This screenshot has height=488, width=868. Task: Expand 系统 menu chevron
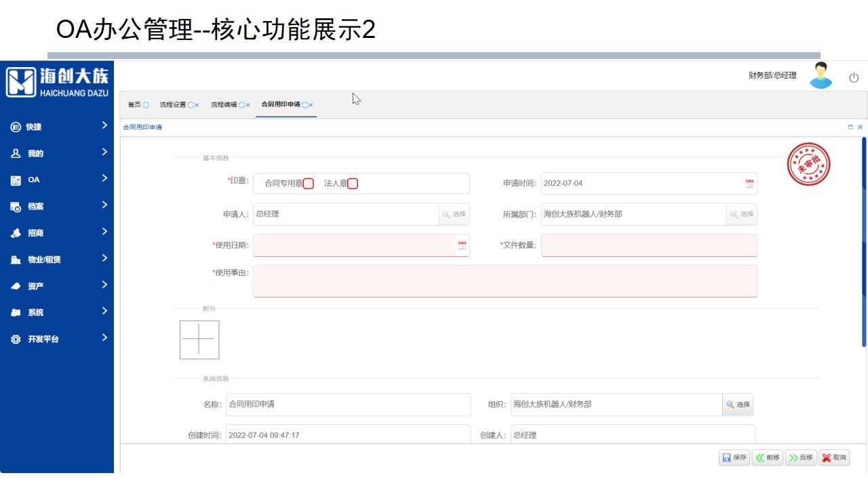click(104, 311)
